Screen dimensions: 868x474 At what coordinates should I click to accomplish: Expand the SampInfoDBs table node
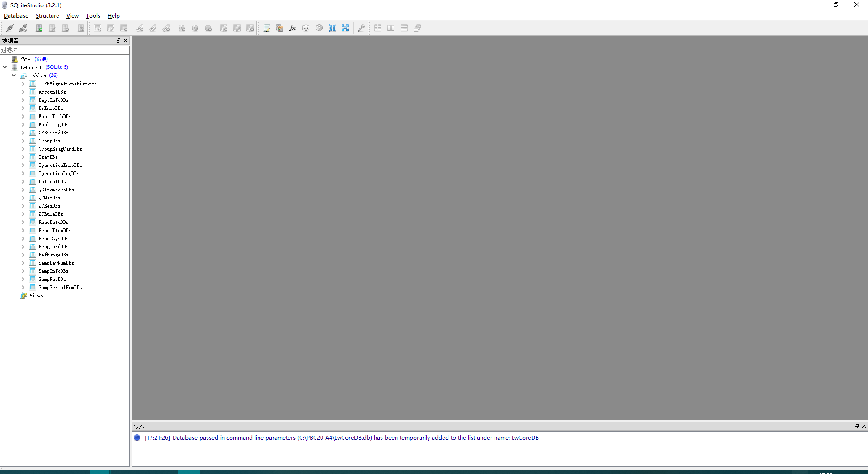pyautogui.click(x=23, y=271)
